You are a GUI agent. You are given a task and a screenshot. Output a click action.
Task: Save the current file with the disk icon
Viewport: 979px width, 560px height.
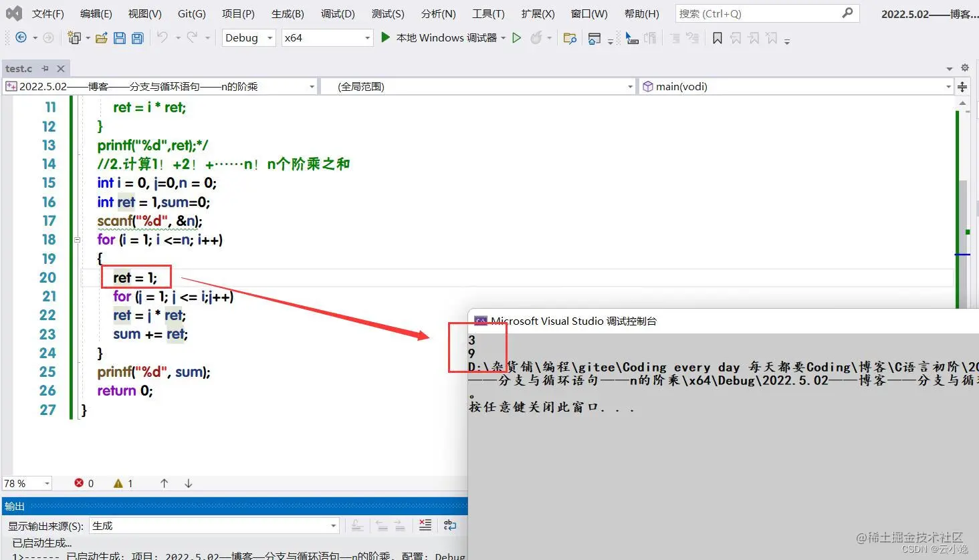(120, 38)
